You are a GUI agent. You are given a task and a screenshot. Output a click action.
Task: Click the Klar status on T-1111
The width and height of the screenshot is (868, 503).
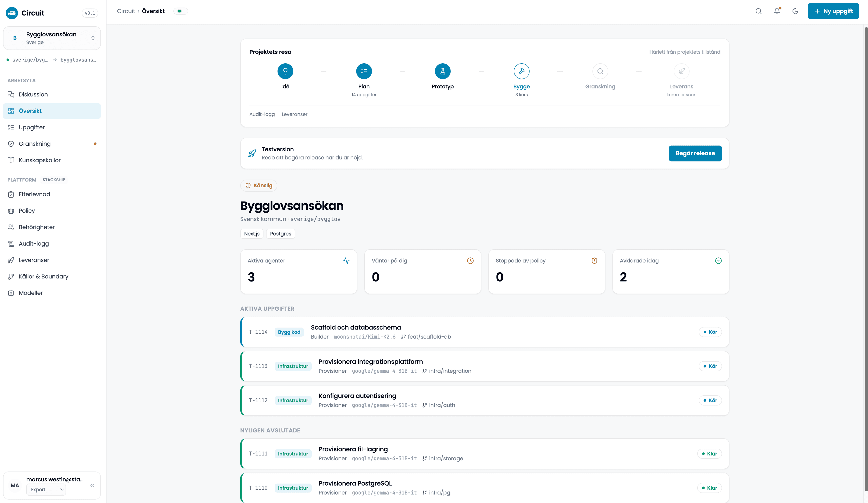(710, 454)
